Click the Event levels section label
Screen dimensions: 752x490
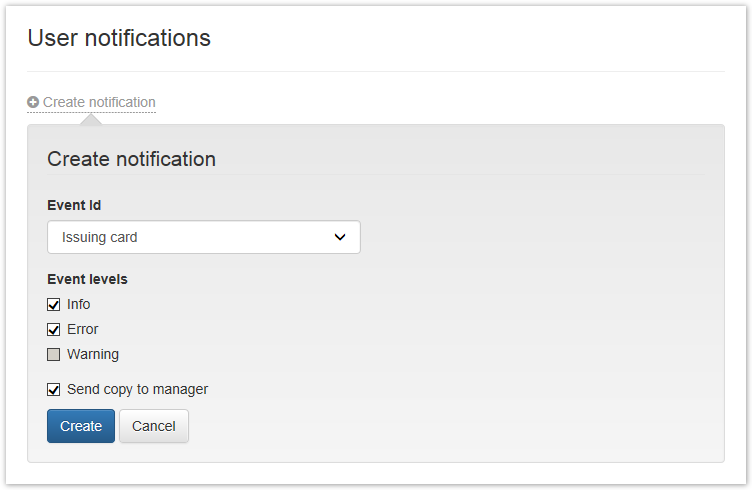pyautogui.click(x=87, y=279)
